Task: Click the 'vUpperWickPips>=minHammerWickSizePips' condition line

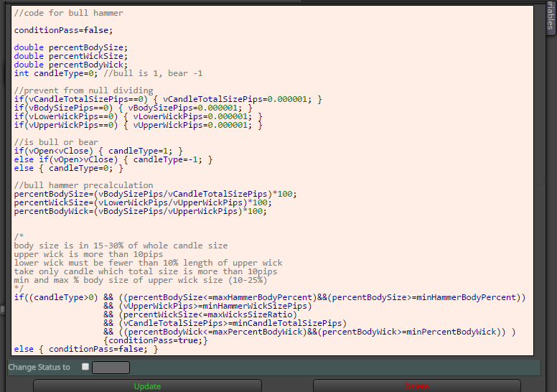Action: click(x=207, y=306)
